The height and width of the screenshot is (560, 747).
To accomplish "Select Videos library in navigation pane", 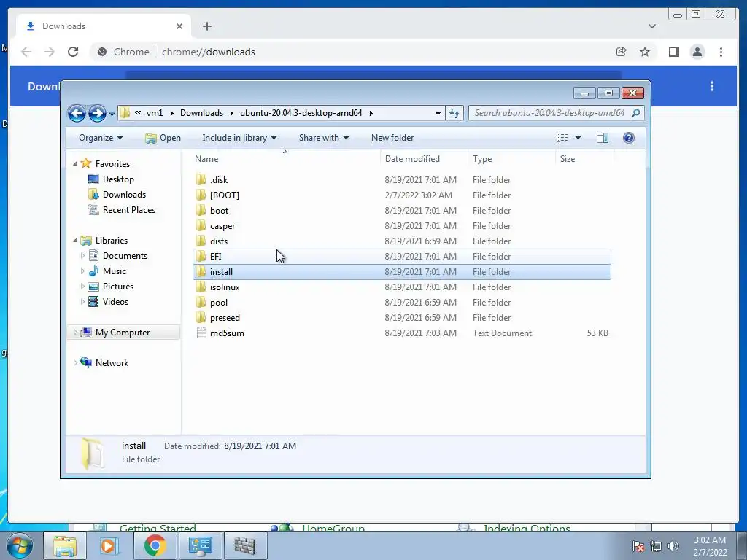I will click(x=115, y=301).
